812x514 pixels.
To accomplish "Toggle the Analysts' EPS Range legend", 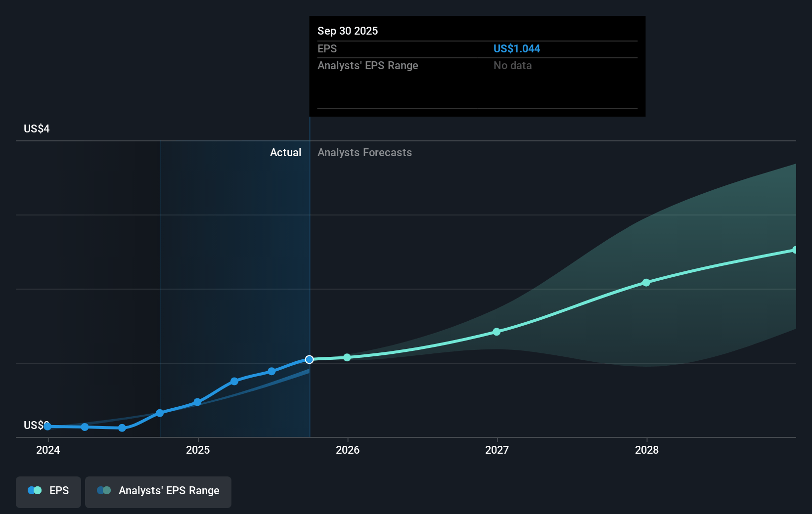I will coord(158,491).
